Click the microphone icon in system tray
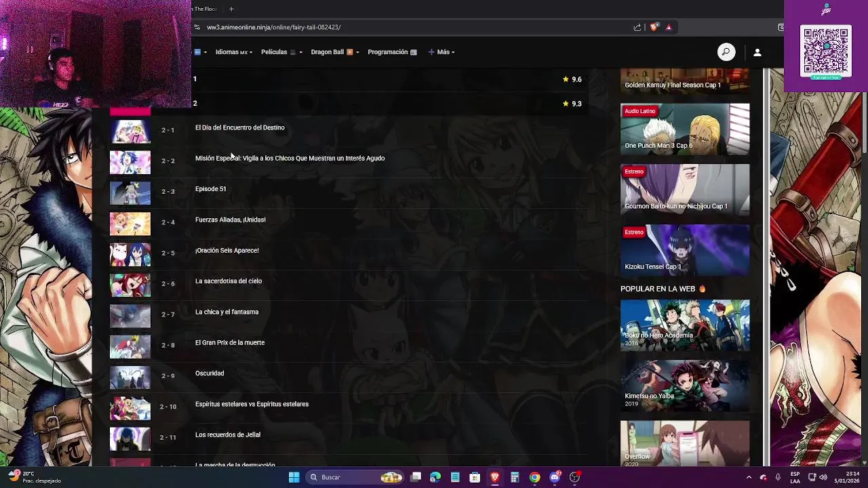This screenshot has width=868, height=488. point(778,477)
